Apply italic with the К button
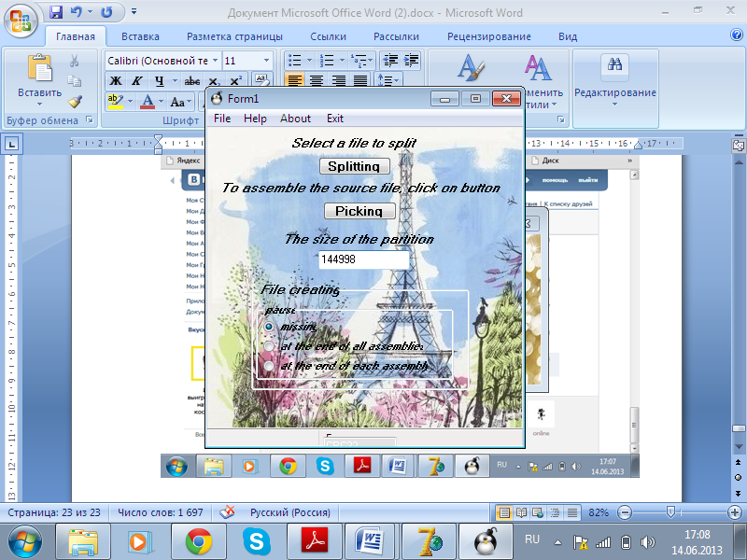 [137, 81]
